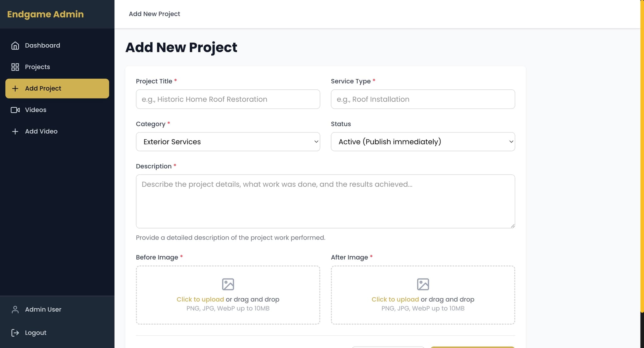Viewport: 644px width, 348px height.
Task: Click the Dashboard home icon
Action: [x=15, y=46]
